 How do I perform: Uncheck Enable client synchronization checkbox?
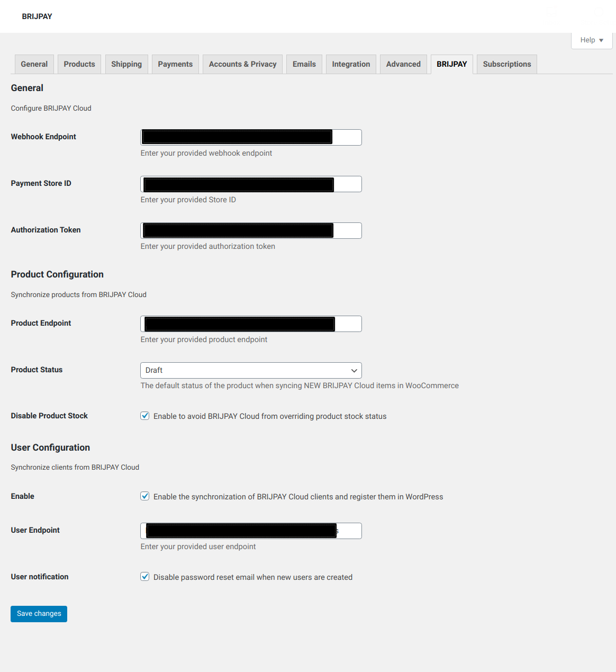(144, 496)
